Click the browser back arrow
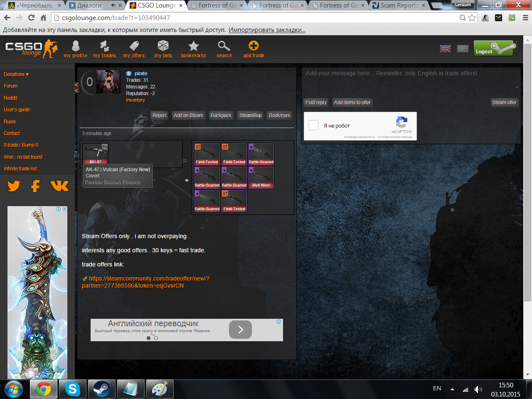The width and height of the screenshot is (532, 399). pyautogui.click(x=7, y=17)
